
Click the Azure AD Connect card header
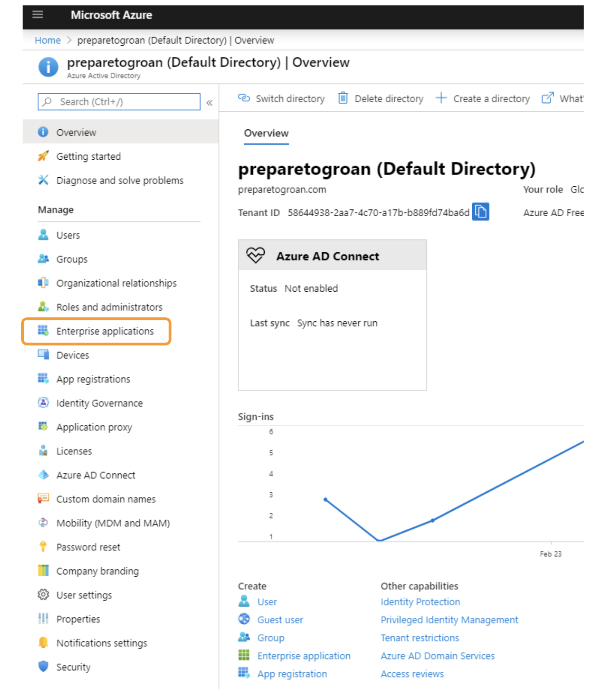pos(332,255)
